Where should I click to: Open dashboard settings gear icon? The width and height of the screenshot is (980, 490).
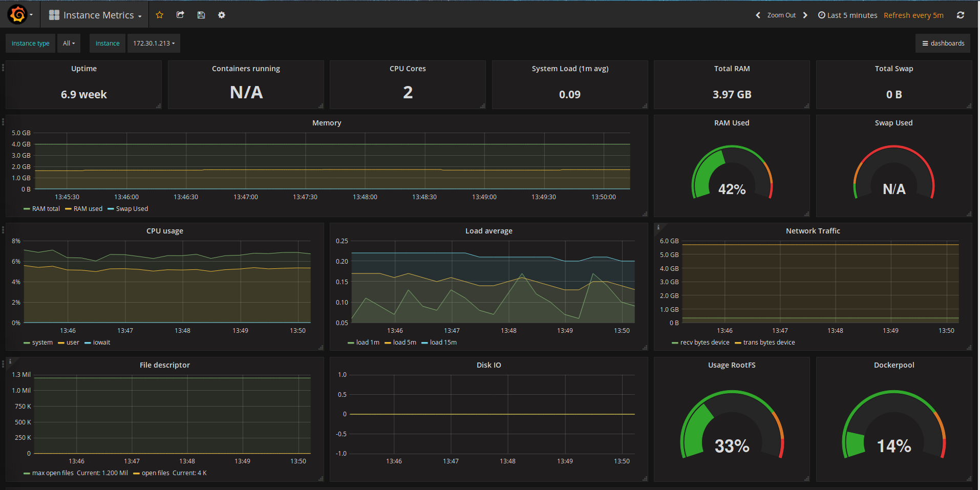click(222, 15)
